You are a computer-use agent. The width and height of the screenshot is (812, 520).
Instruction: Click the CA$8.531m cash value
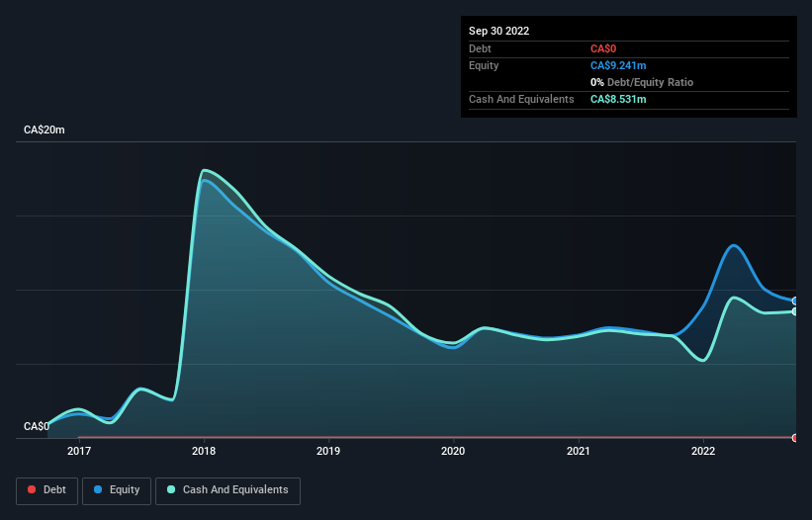(618, 99)
